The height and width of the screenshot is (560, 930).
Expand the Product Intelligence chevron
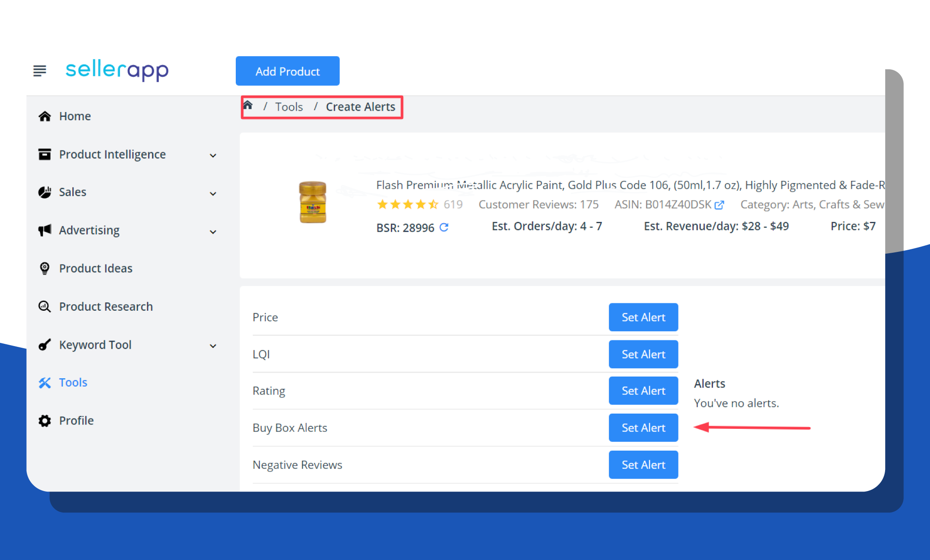tap(213, 156)
